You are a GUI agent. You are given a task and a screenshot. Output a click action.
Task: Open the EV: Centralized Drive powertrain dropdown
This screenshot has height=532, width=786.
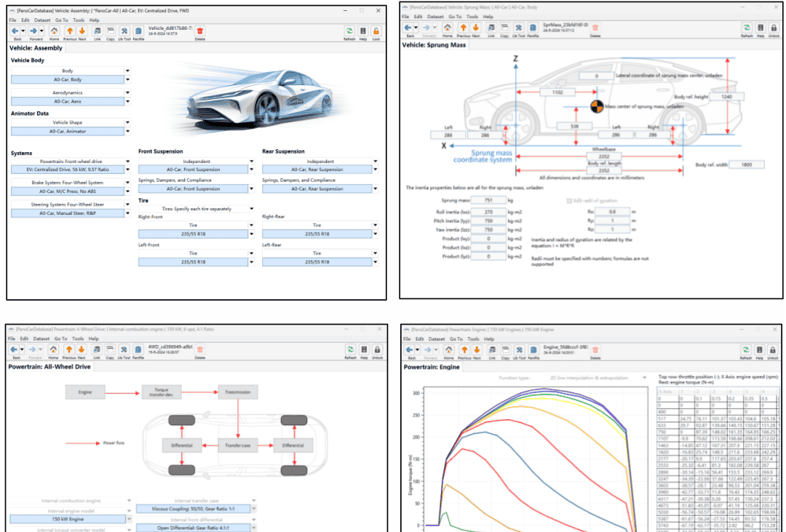pyautogui.click(x=127, y=170)
